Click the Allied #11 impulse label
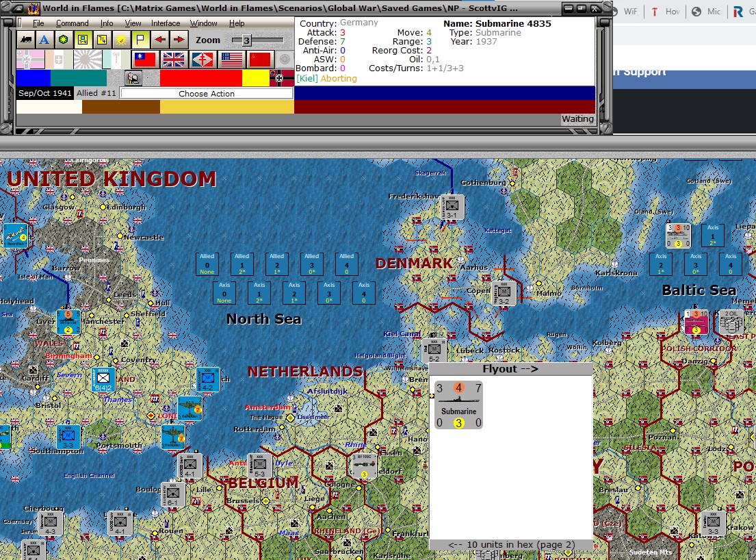756x560 pixels. tap(96, 93)
